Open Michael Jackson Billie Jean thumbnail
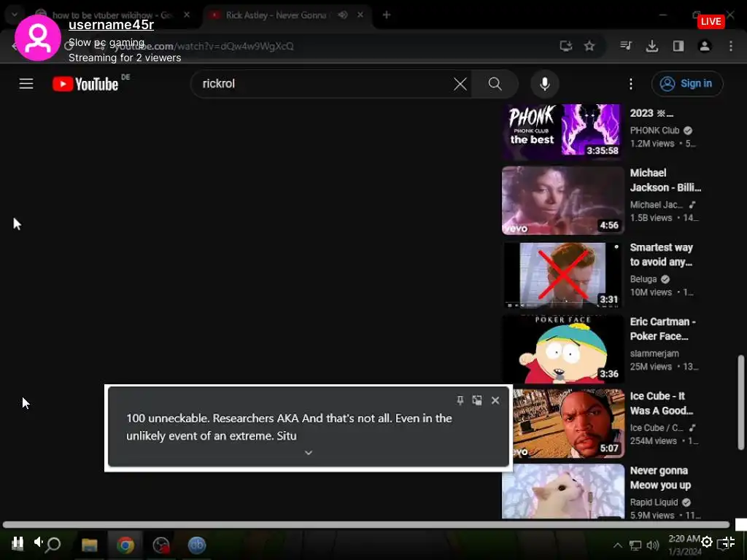Image resolution: width=747 pixels, height=560 pixels. (x=562, y=200)
